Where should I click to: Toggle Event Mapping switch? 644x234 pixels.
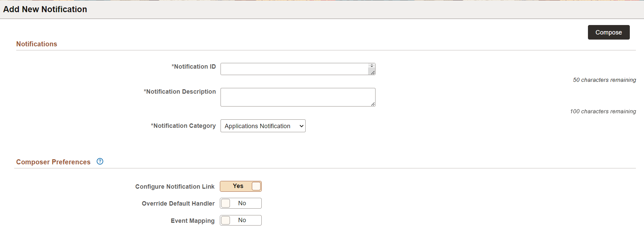pos(241,220)
